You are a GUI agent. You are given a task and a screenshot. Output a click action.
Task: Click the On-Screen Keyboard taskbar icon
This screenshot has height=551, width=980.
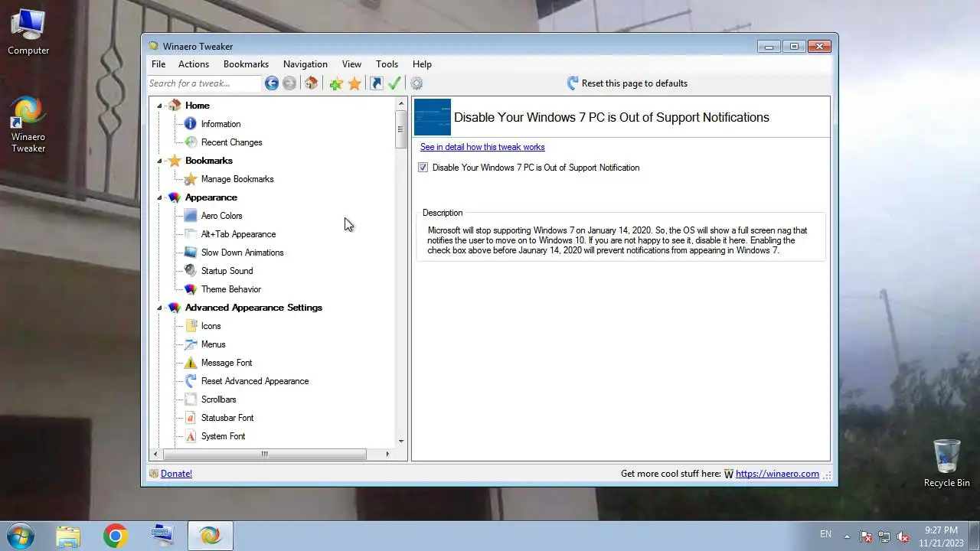pyautogui.click(x=163, y=536)
